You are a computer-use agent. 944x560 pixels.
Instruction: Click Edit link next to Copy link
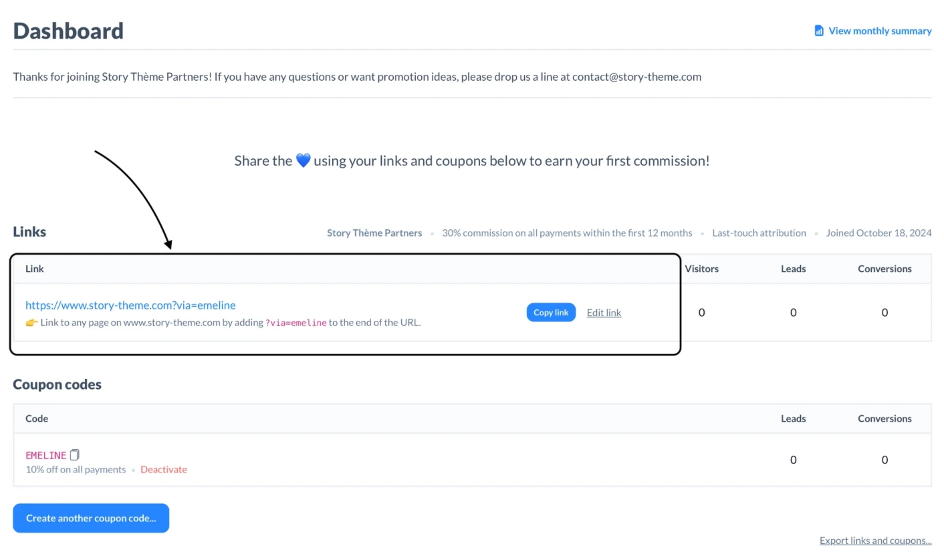coord(604,313)
